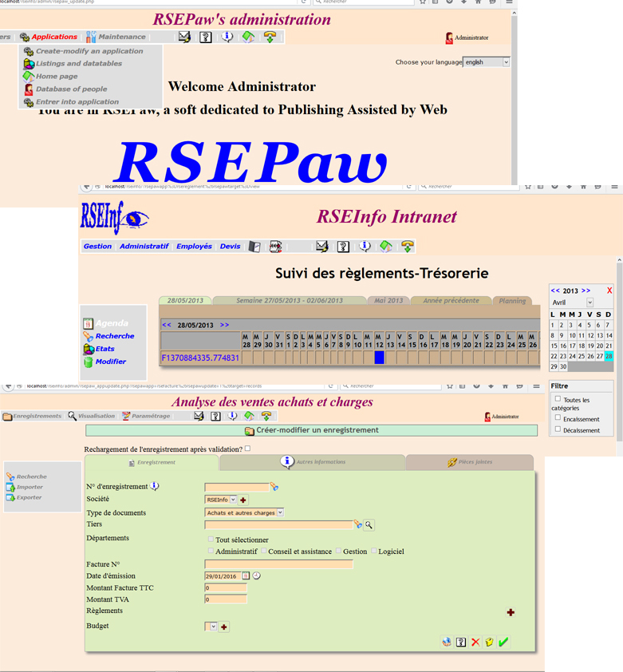Click the green home icon in RSEPaw administration toolbar
The width and height of the screenshot is (623, 672).
249,38
